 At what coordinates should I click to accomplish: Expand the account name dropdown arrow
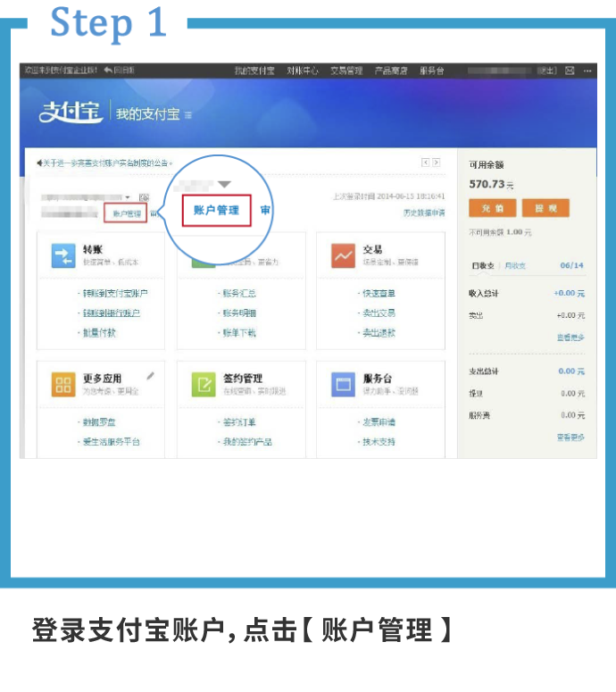coord(128,197)
